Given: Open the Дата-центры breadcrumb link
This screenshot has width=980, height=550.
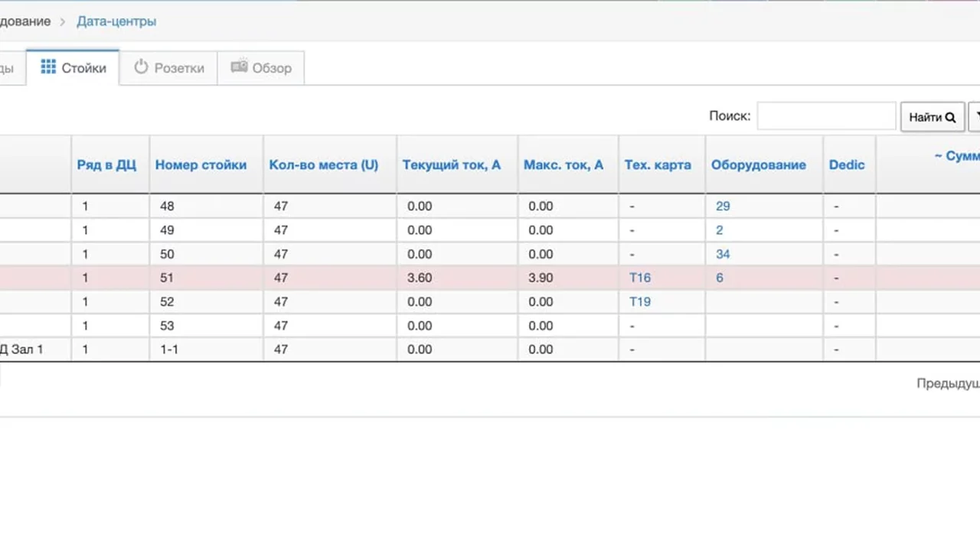Looking at the screenshot, I should click(116, 21).
